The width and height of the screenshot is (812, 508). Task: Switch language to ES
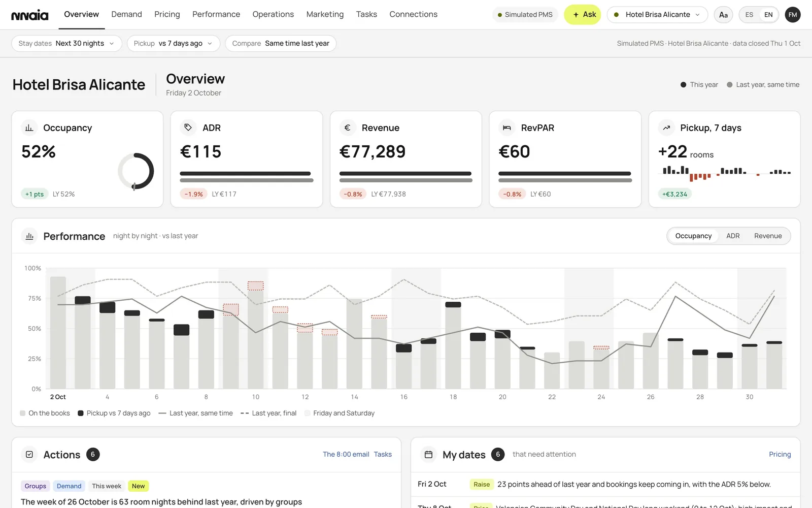click(x=749, y=15)
